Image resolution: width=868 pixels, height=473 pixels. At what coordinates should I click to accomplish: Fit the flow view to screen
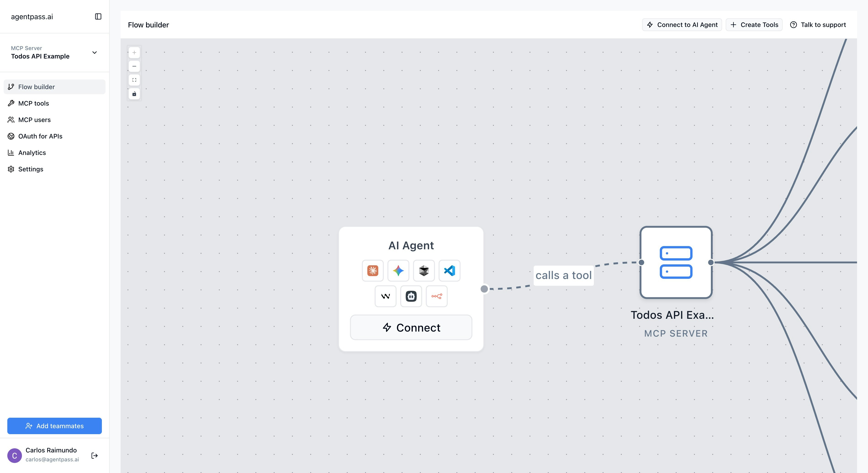[x=134, y=80]
